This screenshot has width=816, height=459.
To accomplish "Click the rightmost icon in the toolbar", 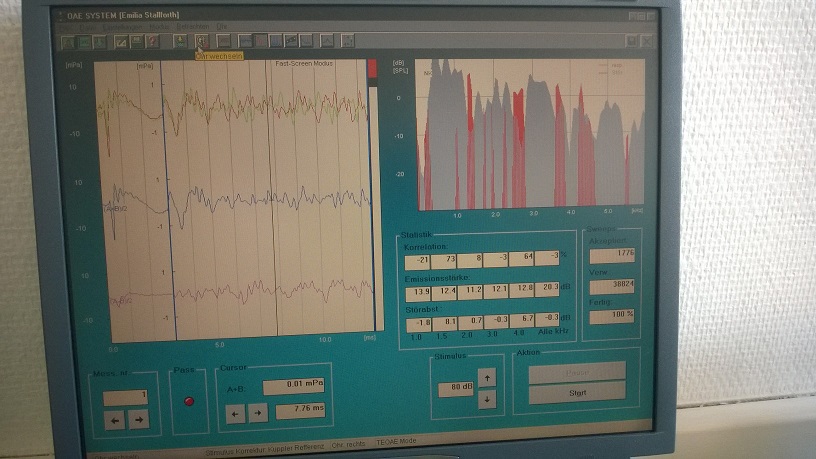I will pos(646,40).
